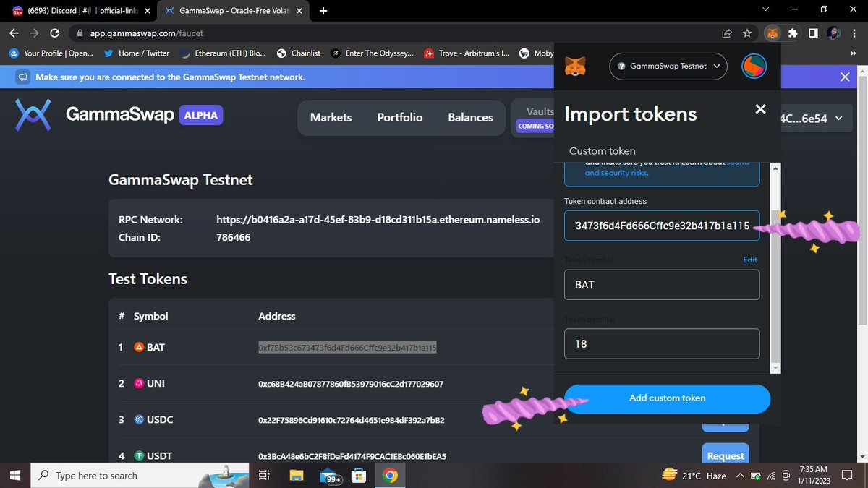Click the MetaMask fox logo in popup
Screen dimensions: 868x488
click(575, 67)
